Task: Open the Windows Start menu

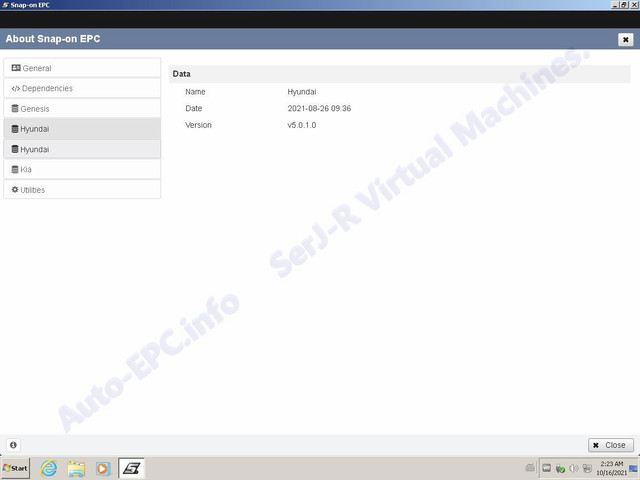Action: coord(16,468)
